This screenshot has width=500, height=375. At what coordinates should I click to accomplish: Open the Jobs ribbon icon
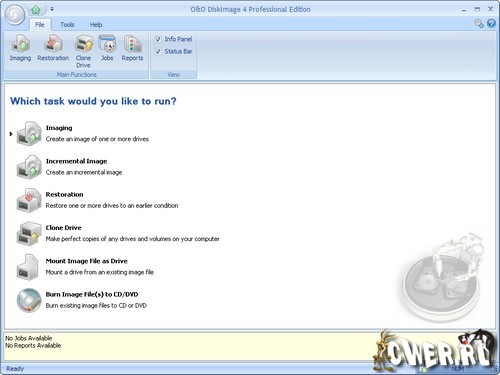(x=107, y=48)
